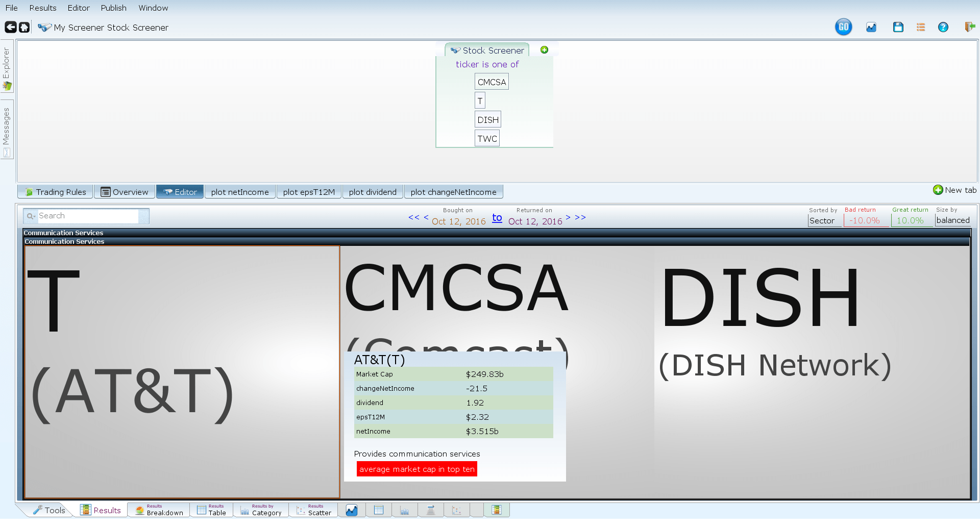Go back with the black arrow icon
The width and height of the screenshot is (980, 530).
[10, 27]
